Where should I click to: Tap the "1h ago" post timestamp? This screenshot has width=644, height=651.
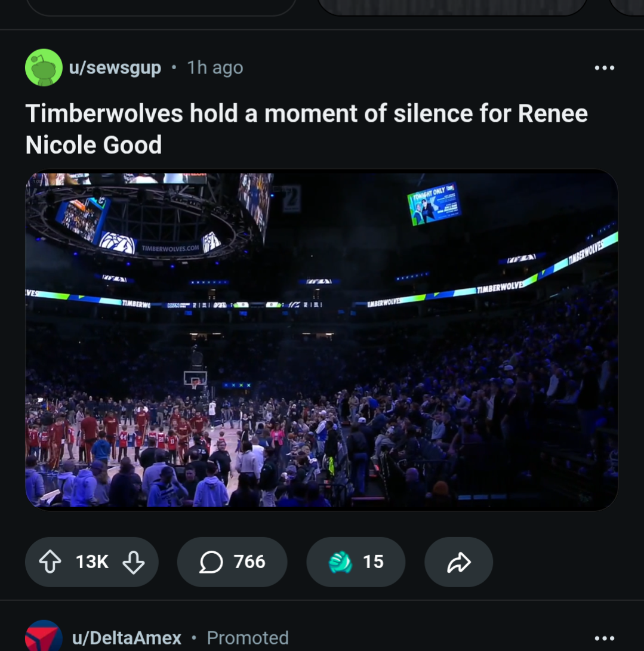(215, 68)
